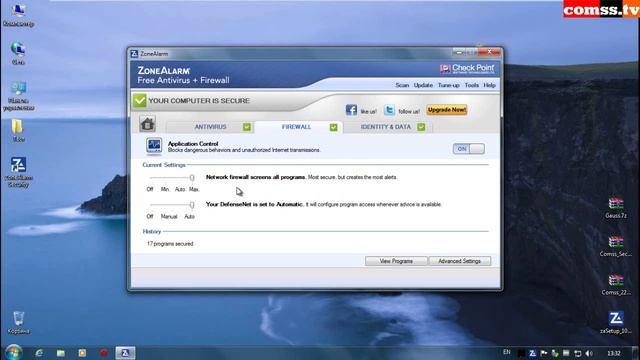Open the Help menu
This screenshot has width=640, height=360.
[x=489, y=85]
